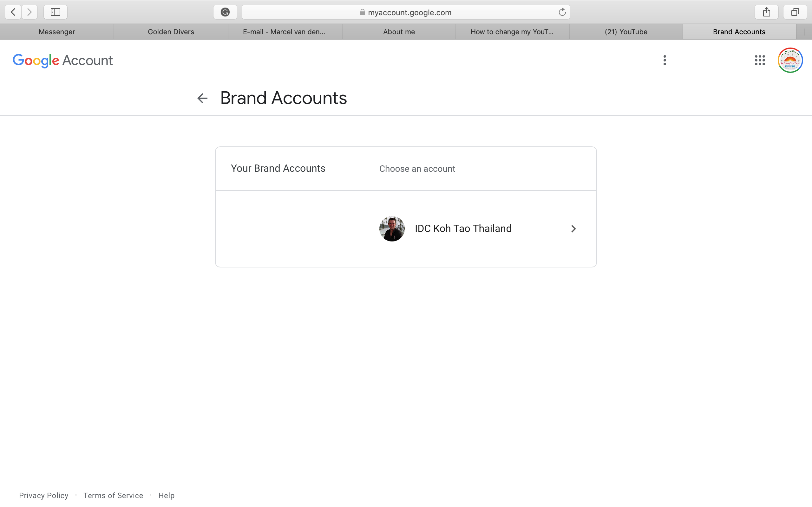Screen dimensions: 812x507
Task: Go back using Brand Accounts arrow
Action: click(x=202, y=98)
